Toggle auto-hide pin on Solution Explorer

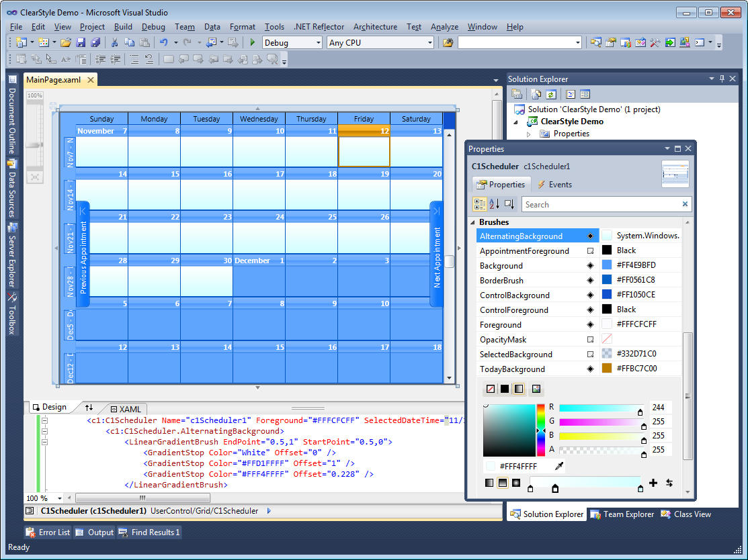tap(724, 79)
